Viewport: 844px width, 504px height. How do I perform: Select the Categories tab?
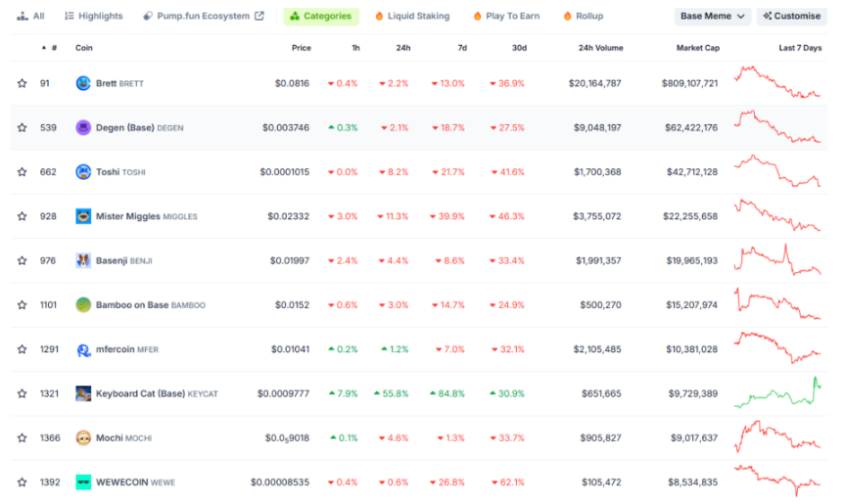click(321, 16)
